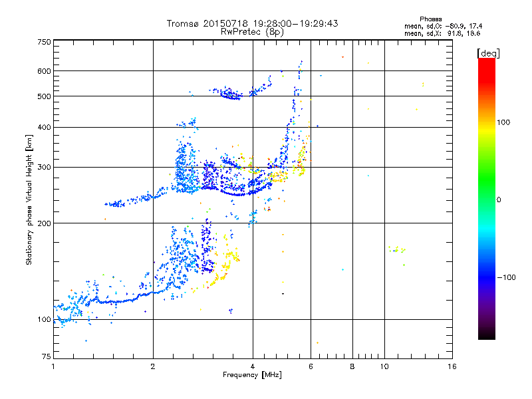Click the '-100' colorbar tick label
Image resolution: width=532 pixels, height=399 pixels.
(x=507, y=277)
